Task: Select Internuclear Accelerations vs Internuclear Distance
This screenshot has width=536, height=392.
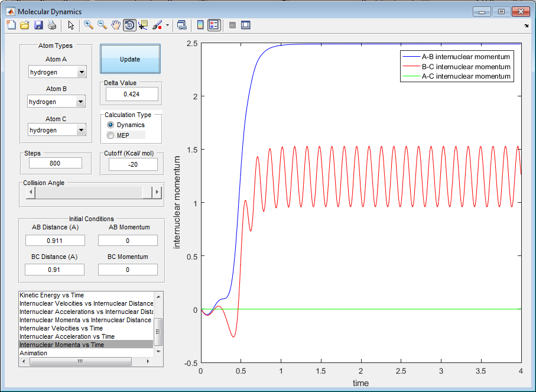Action: pyautogui.click(x=86, y=312)
